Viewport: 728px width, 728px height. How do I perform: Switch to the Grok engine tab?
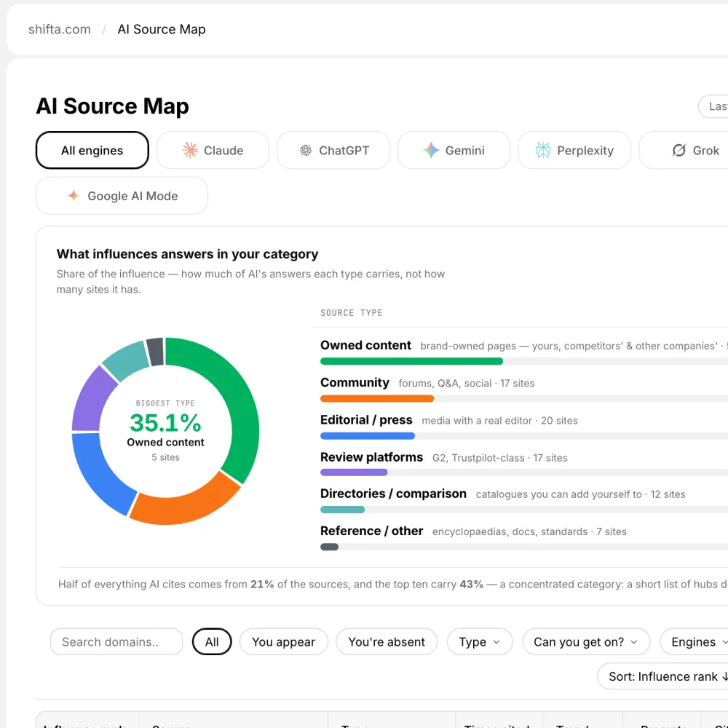click(x=684, y=151)
